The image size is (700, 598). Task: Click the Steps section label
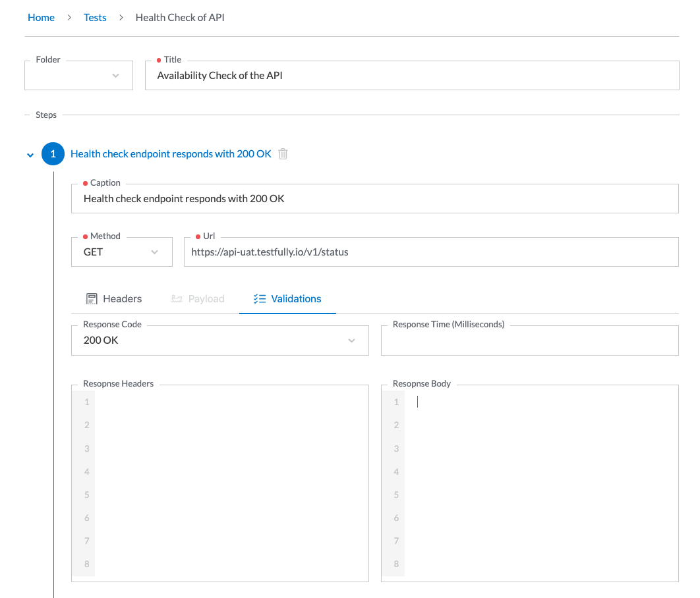pos(46,115)
